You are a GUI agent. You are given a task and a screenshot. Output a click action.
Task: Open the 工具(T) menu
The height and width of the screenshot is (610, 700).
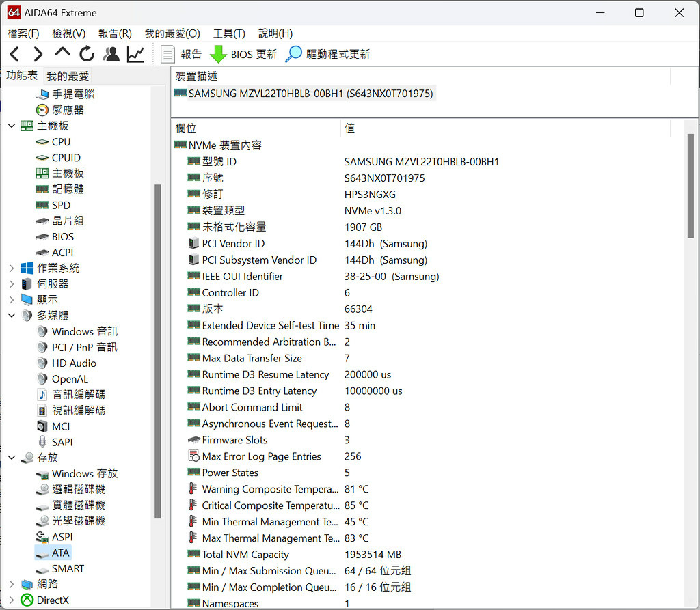point(229,33)
